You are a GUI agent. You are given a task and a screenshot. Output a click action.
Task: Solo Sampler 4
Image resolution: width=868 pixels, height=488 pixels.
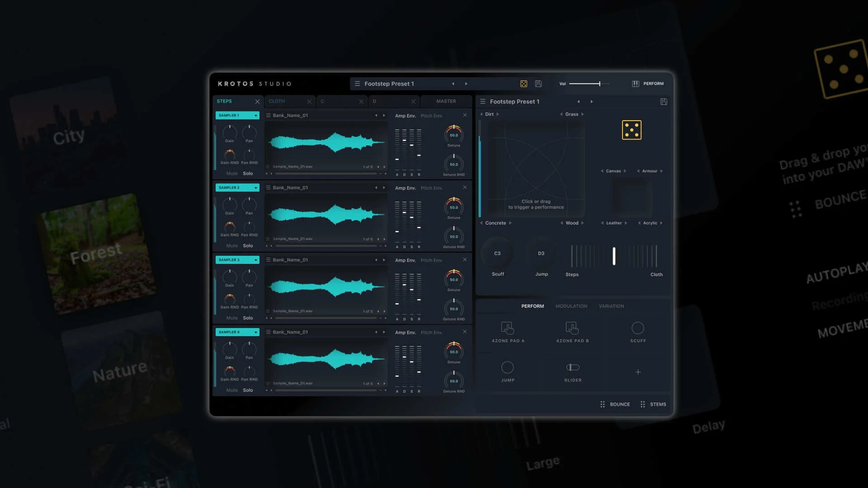pos(248,390)
